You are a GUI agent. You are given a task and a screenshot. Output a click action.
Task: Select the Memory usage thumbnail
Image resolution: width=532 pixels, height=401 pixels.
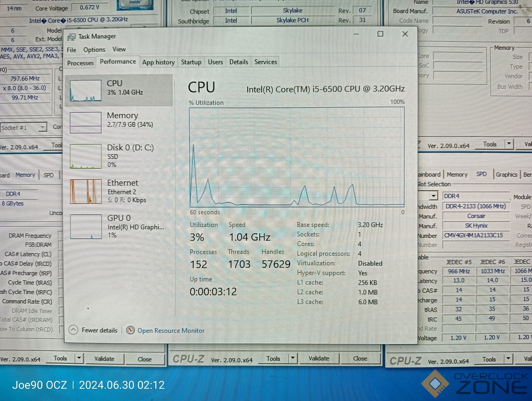click(86, 123)
